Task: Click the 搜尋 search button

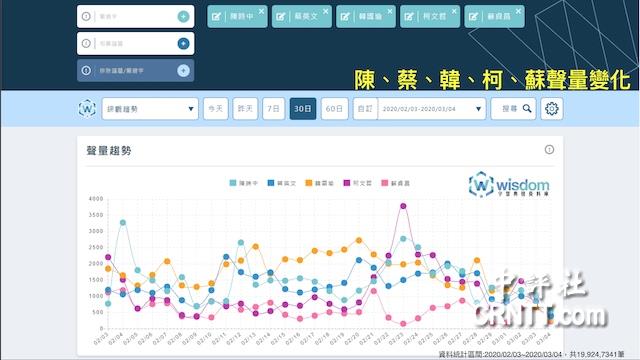Action: click(x=513, y=109)
